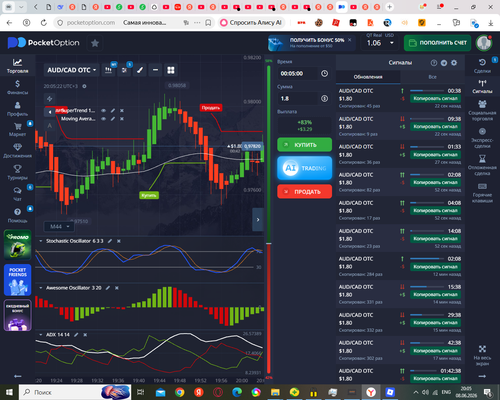The height and width of the screenshot is (400, 500).
Task: Open the Достижения diamond section
Action: click(x=17, y=151)
